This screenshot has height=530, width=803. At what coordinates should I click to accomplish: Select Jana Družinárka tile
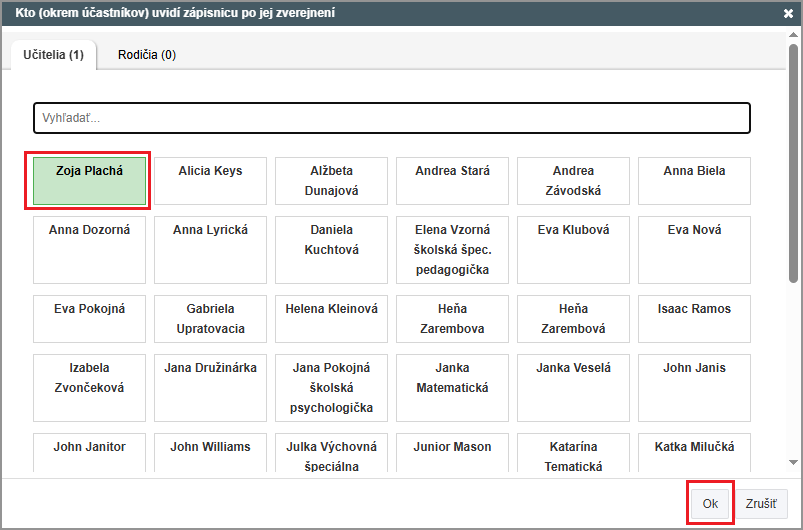pyautogui.click(x=210, y=388)
